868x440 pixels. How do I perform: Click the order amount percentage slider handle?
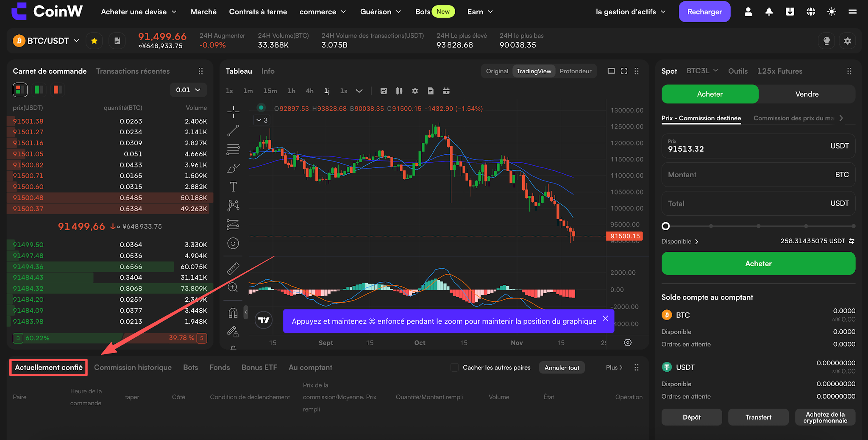[x=666, y=226]
